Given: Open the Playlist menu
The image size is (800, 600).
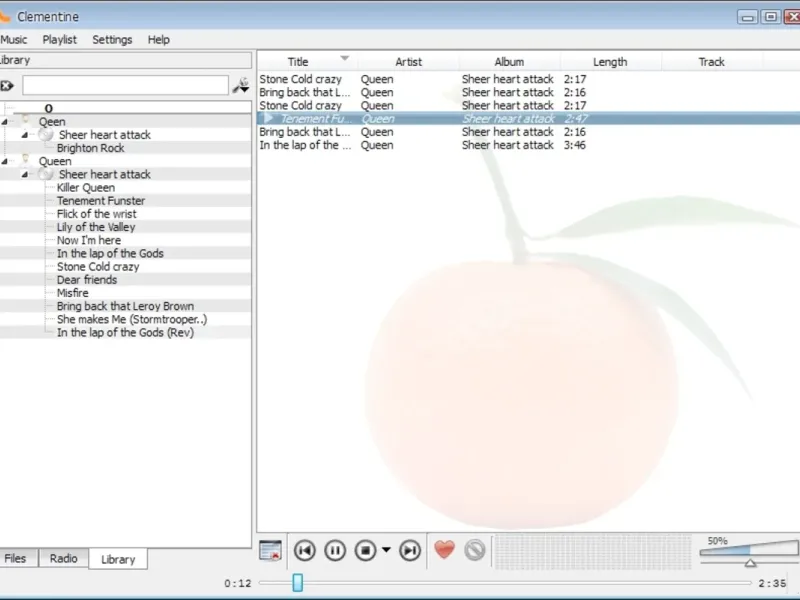Looking at the screenshot, I should [60, 40].
